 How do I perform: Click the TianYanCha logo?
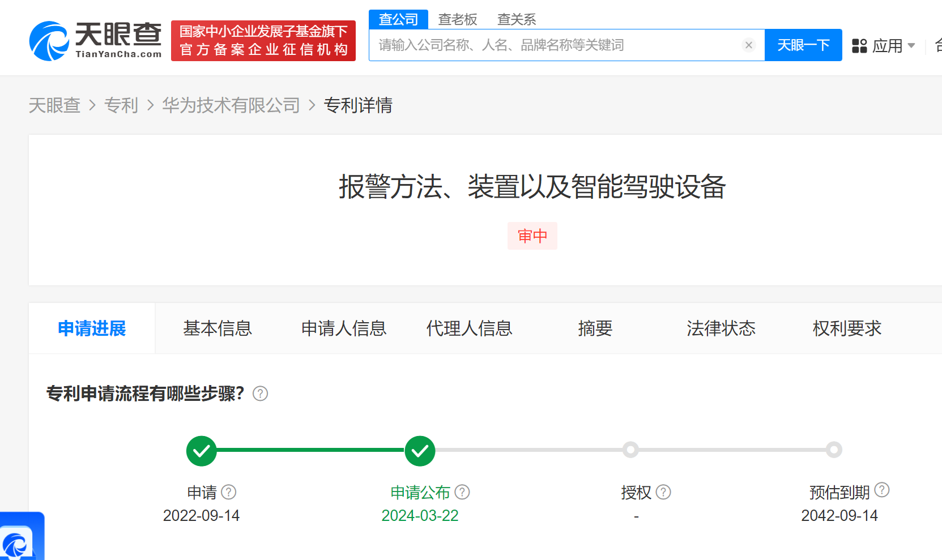click(95, 41)
